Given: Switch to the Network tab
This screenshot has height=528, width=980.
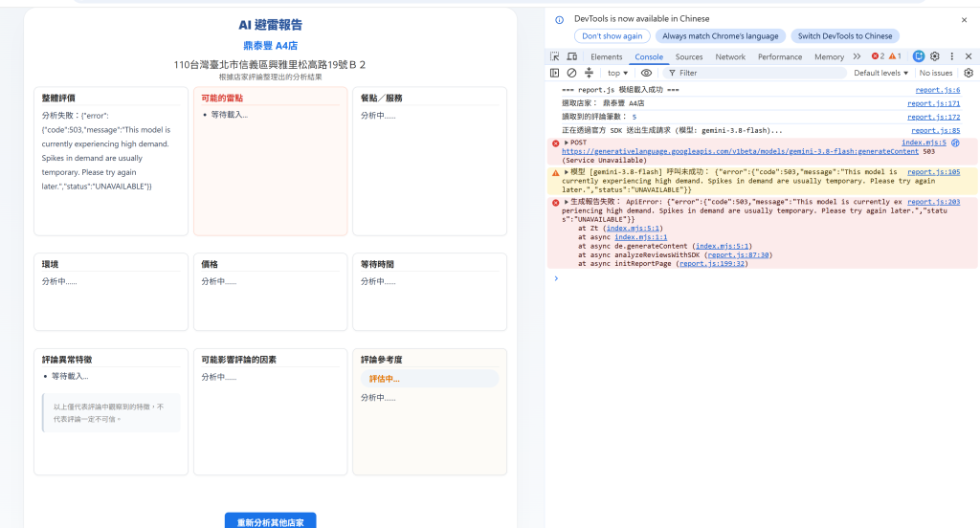Looking at the screenshot, I should click(x=730, y=56).
